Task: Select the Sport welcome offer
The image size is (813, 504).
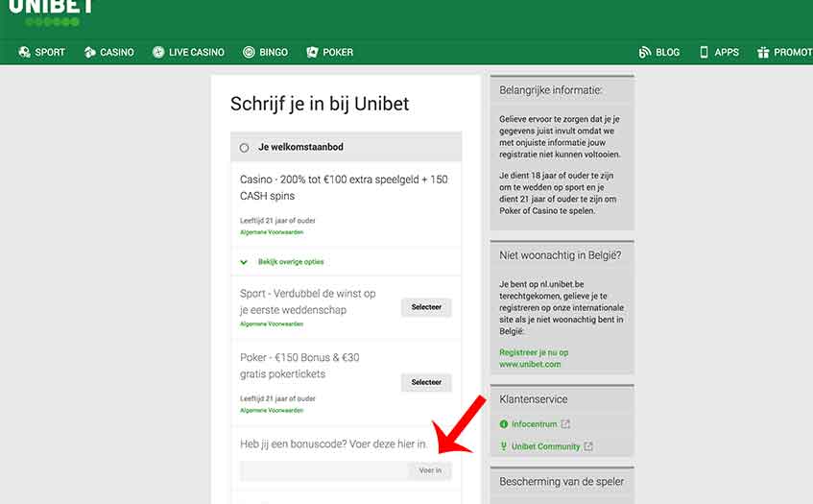Action: tap(426, 307)
